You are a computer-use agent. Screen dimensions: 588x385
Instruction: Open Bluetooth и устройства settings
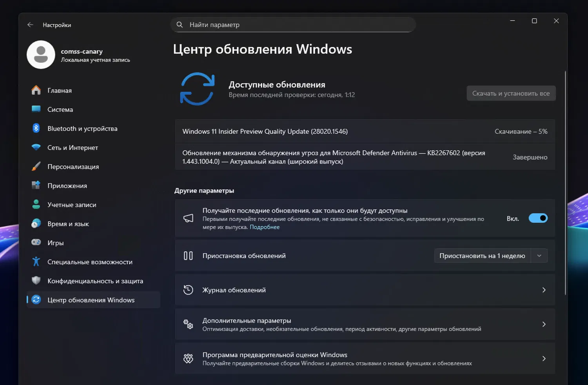36,128
